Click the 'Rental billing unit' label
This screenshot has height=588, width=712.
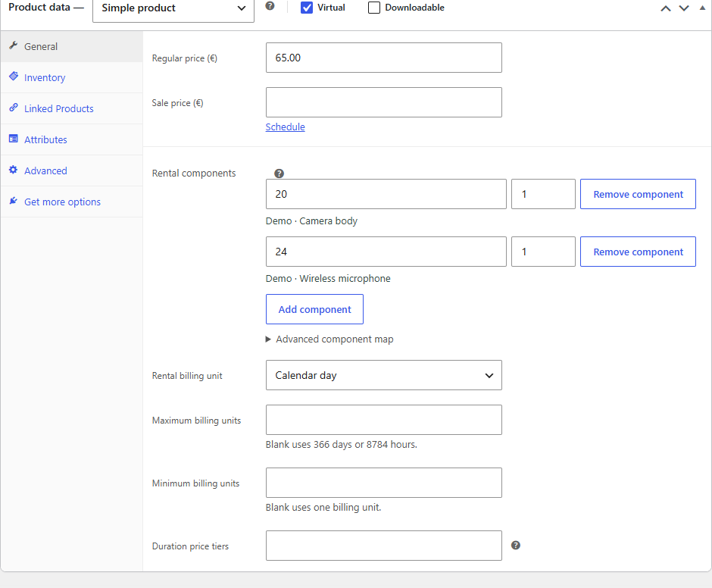click(187, 376)
